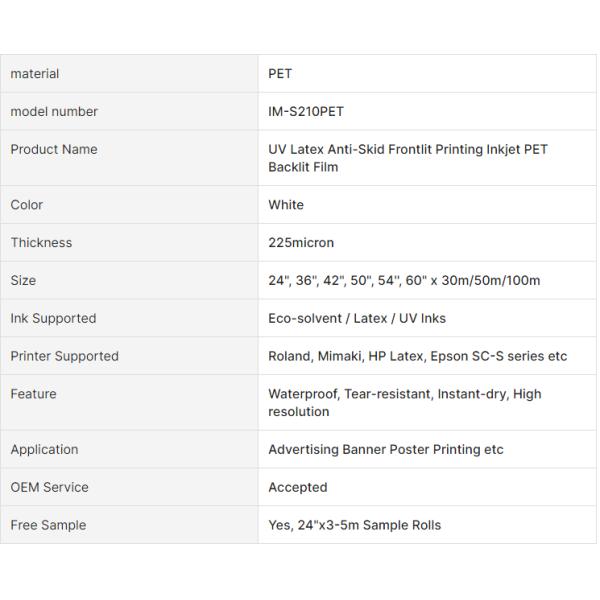Click 'Advertising Banner Poster Printing etc' value

(385, 450)
